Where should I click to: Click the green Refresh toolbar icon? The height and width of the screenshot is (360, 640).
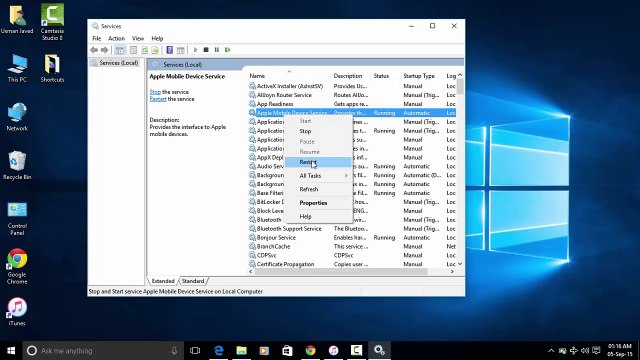(x=144, y=50)
